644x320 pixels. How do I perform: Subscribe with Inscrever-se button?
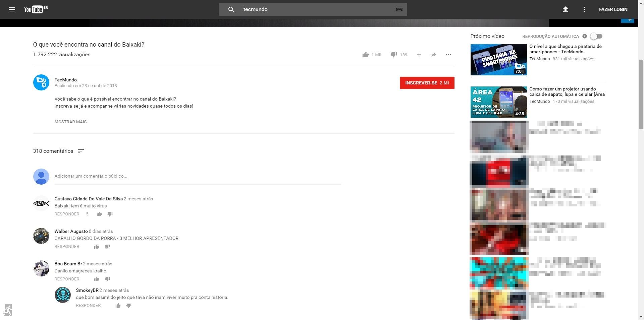(x=427, y=83)
